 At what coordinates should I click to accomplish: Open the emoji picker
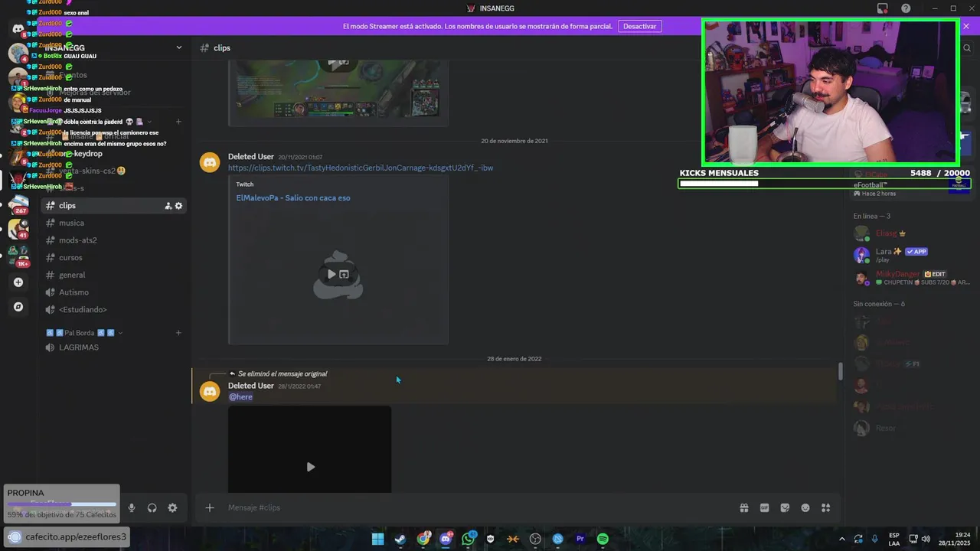(x=805, y=508)
